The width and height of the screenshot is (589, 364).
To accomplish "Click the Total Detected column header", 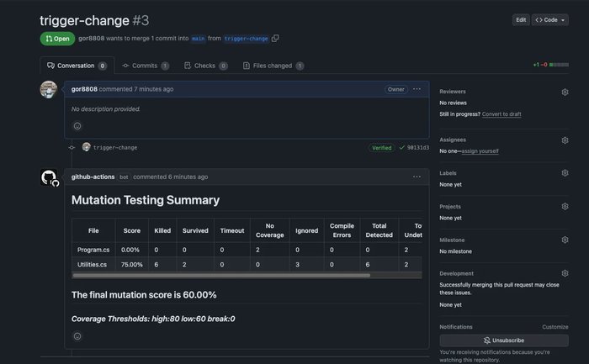I will [x=379, y=230].
